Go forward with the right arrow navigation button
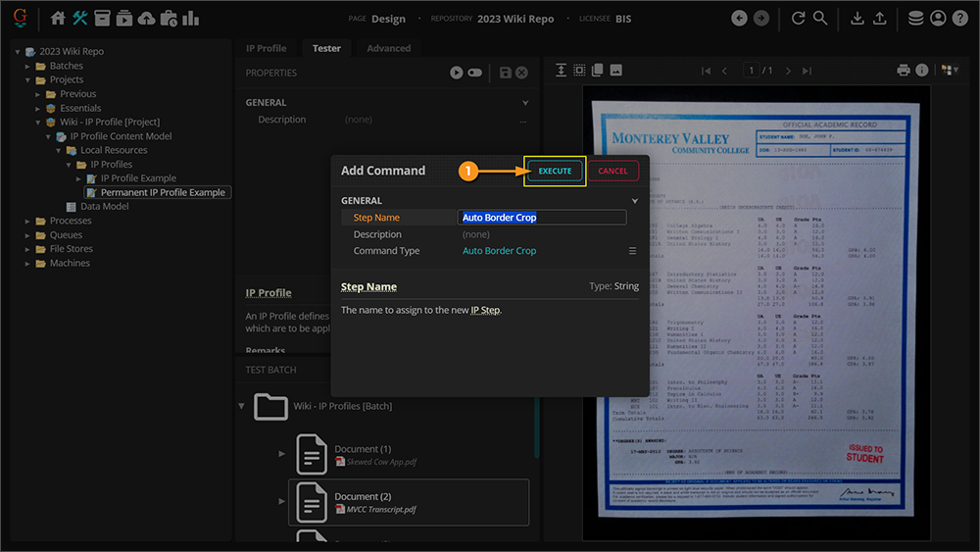The height and width of the screenshot is (552, 980). click(760, 18)
